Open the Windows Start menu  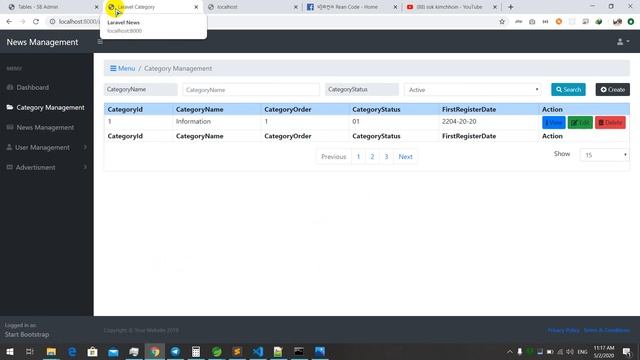(10, 351)
